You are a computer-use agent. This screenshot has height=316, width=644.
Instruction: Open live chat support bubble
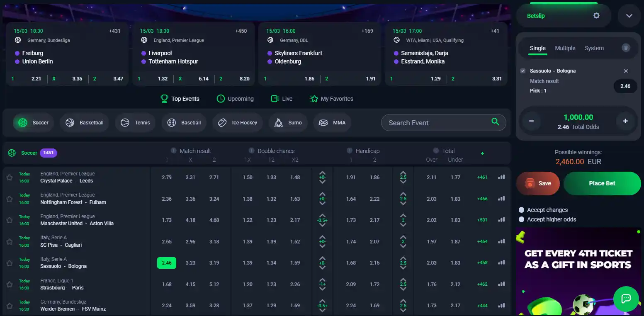coord(626,299)
